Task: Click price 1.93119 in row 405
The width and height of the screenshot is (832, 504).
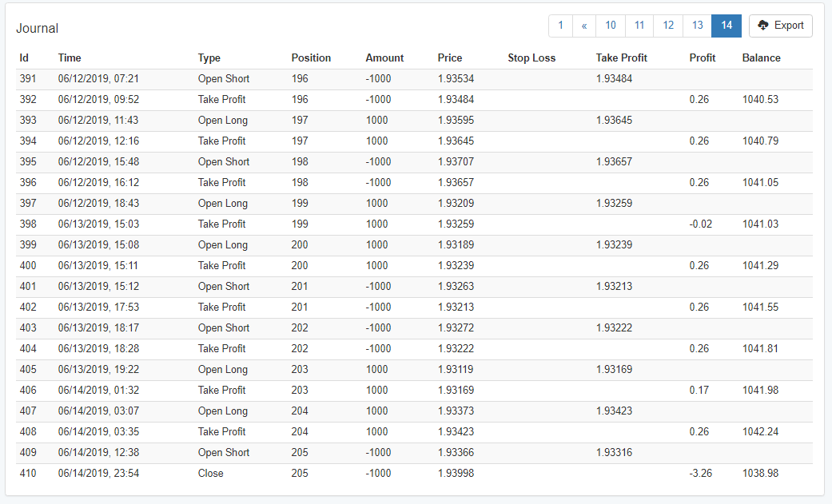Action: (456, 369)
